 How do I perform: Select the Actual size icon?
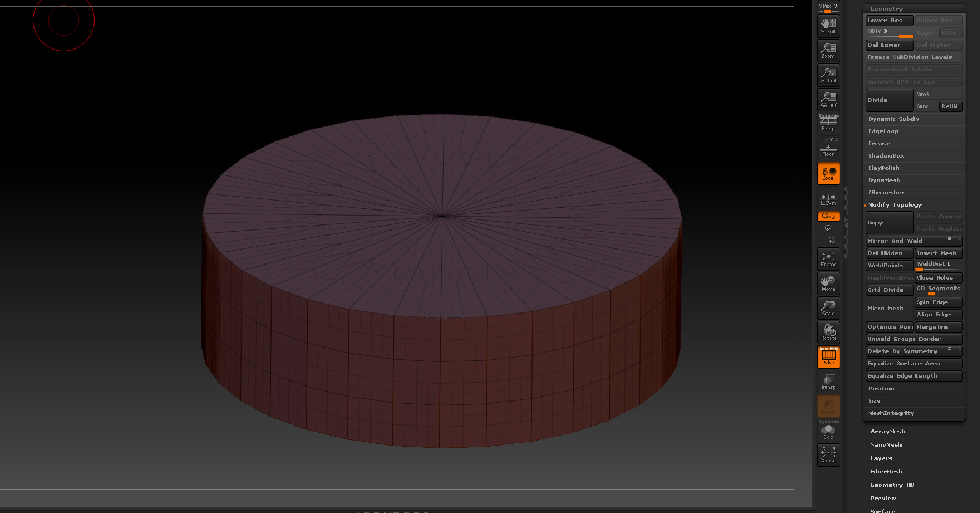tap(828, 75)
